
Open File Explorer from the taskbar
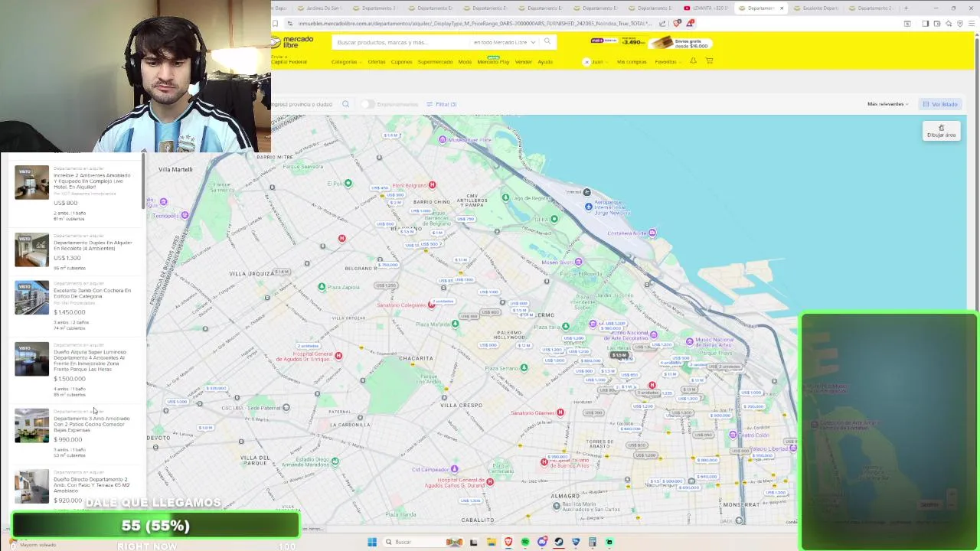click(491, 542)
